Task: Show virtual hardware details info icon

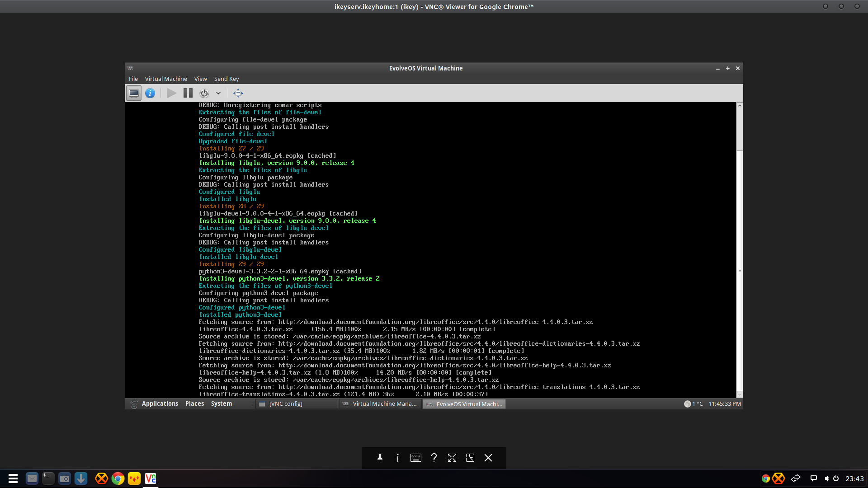Action: click(150, 93)
